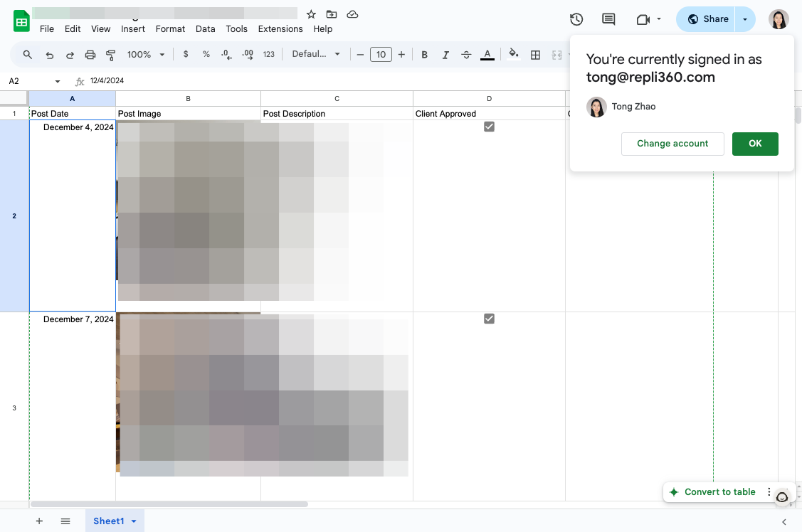The image size is (802, 532).
Task: Open comments panel icon
Action: 608,19
